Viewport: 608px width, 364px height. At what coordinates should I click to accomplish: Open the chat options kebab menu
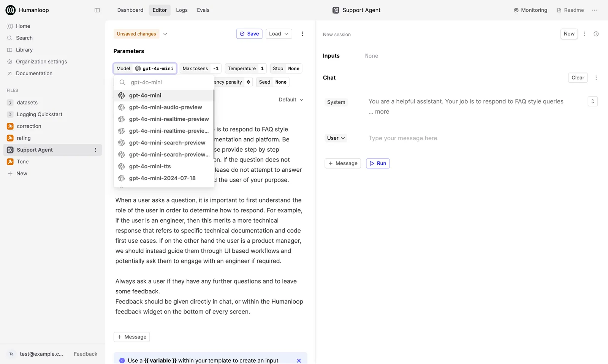coord(596,78)
